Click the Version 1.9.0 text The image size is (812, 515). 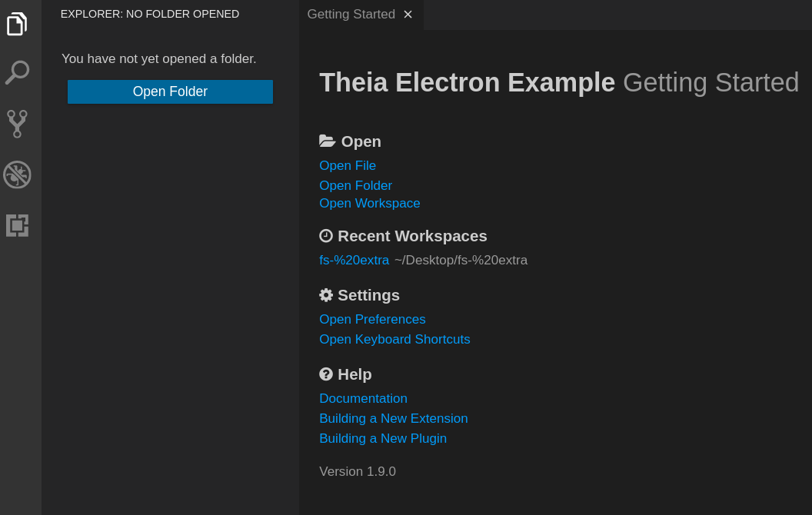click(358, 471)
